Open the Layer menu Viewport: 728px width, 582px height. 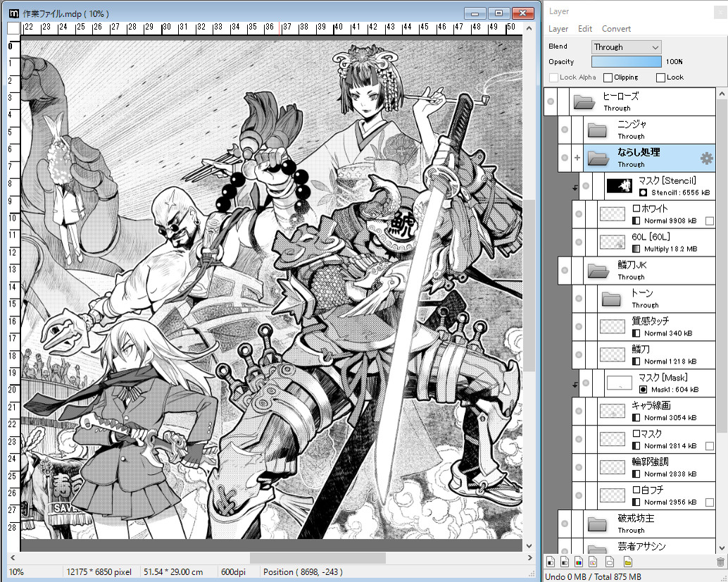pyautogui.click(x=558, y=29)
